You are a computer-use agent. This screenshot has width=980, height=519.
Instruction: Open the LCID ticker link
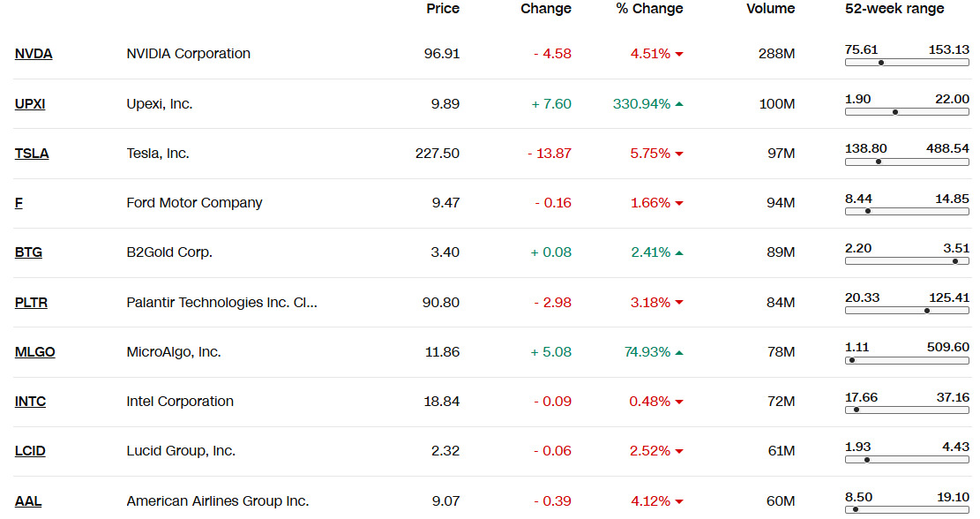click(30, 451)
